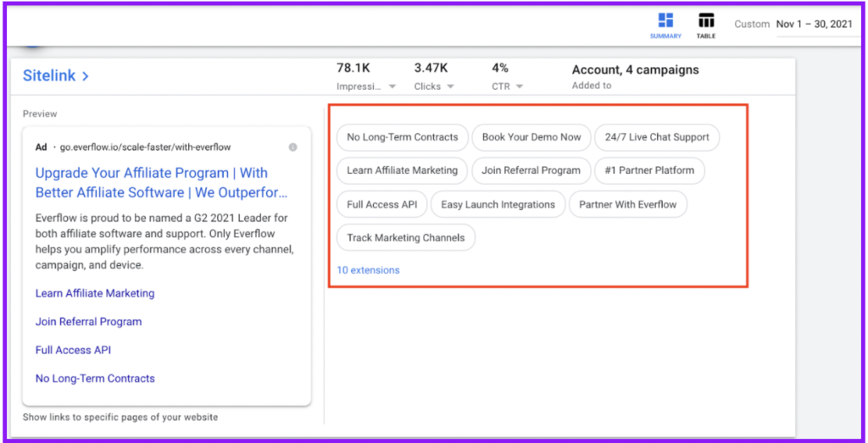Viewport: 868px width, 443px height.
Task: Click the 'Full Access API' chip
Action: [x=381, y=204]
